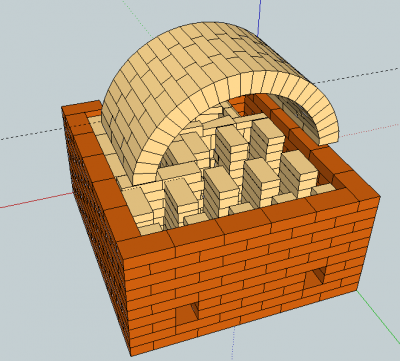Select the cream barrel vault arch roof

(187, 73)
